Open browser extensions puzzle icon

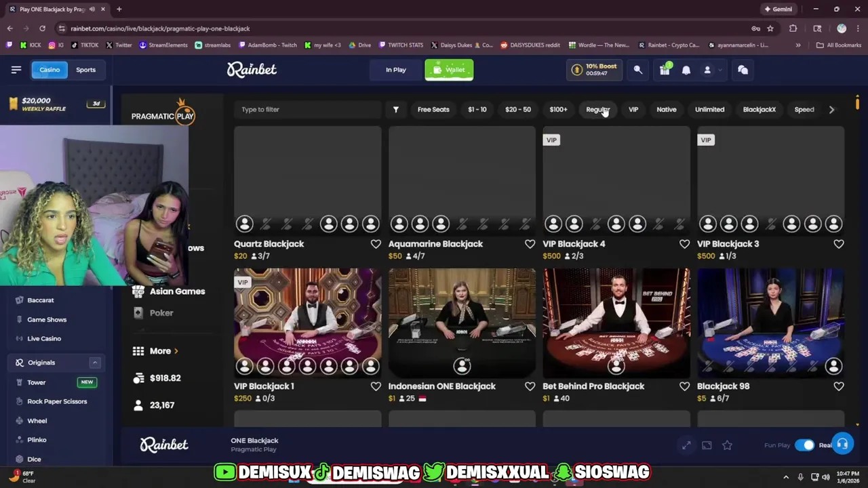click(x=793, y=28)
